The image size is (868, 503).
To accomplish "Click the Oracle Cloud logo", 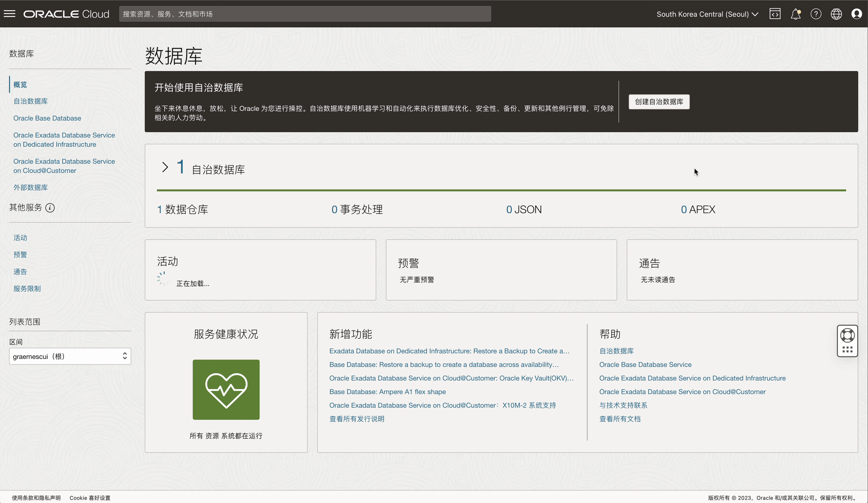I will 66,14.
